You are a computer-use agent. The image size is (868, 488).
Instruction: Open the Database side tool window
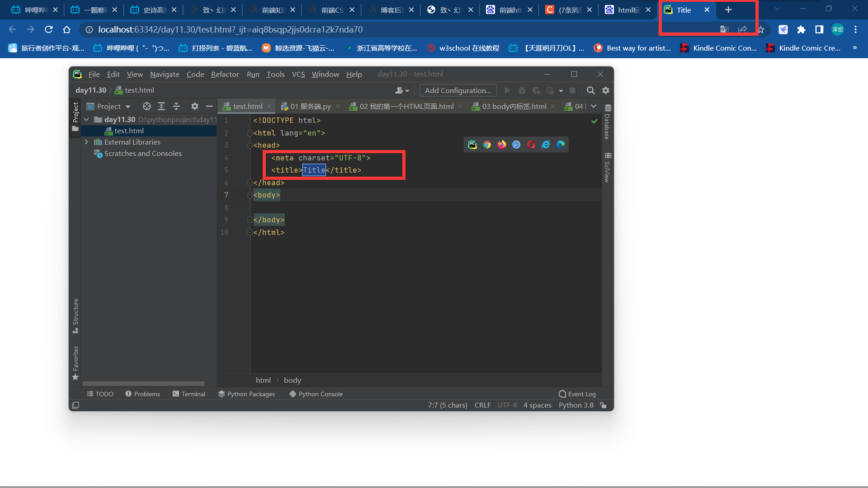(608, 122)
